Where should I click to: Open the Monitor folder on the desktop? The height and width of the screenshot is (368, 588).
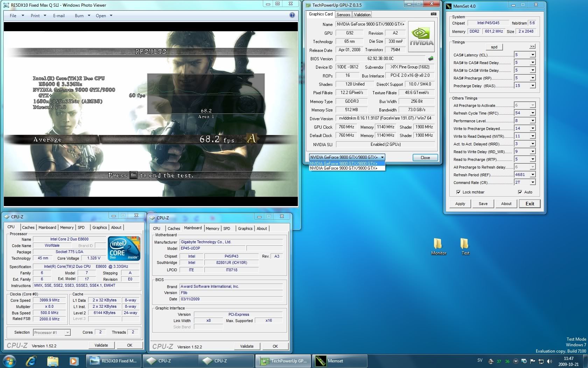[439, 247]
